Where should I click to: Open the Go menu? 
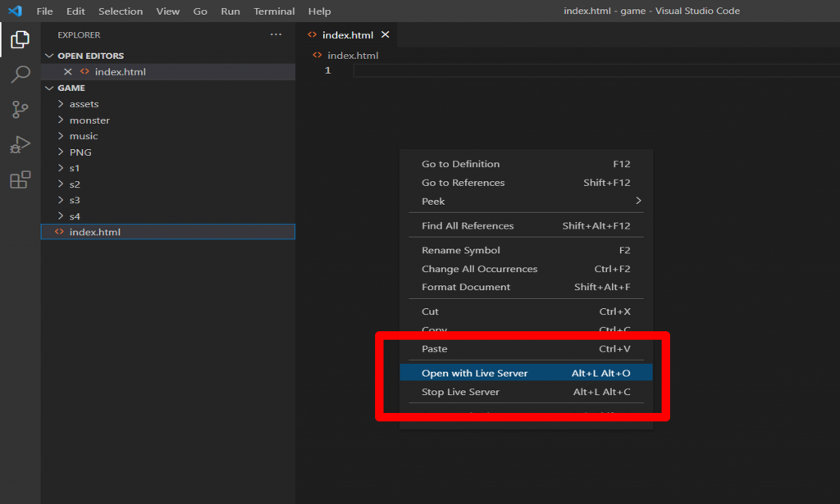[200, 11]
